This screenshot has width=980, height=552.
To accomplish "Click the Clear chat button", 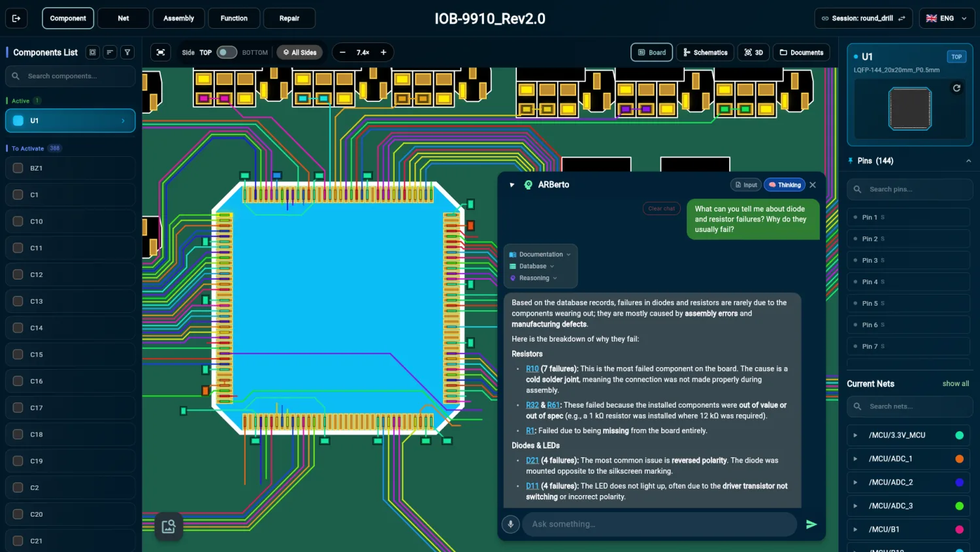I will 662,208.
